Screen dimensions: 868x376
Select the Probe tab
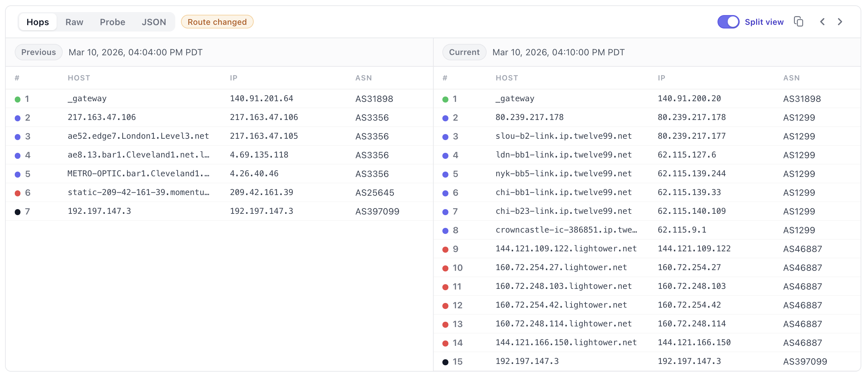point(113,21)
